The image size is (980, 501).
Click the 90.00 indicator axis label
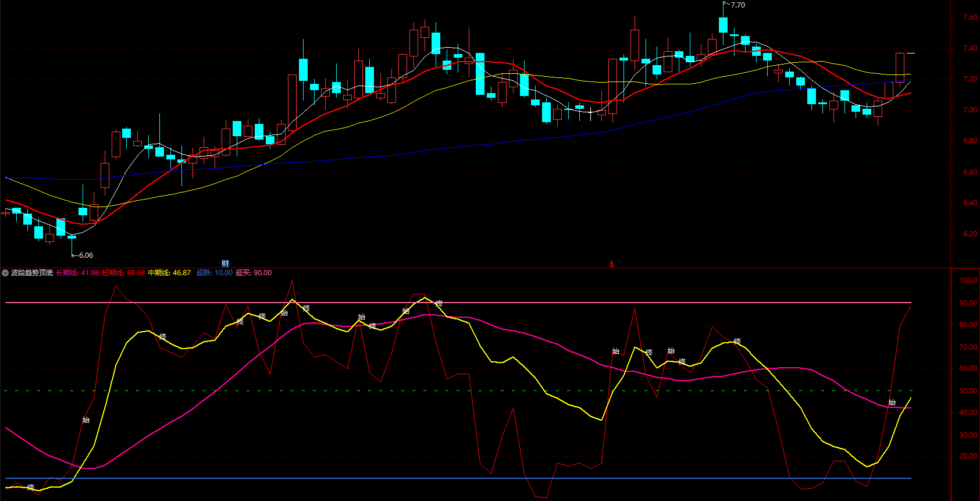coord(968,303)
